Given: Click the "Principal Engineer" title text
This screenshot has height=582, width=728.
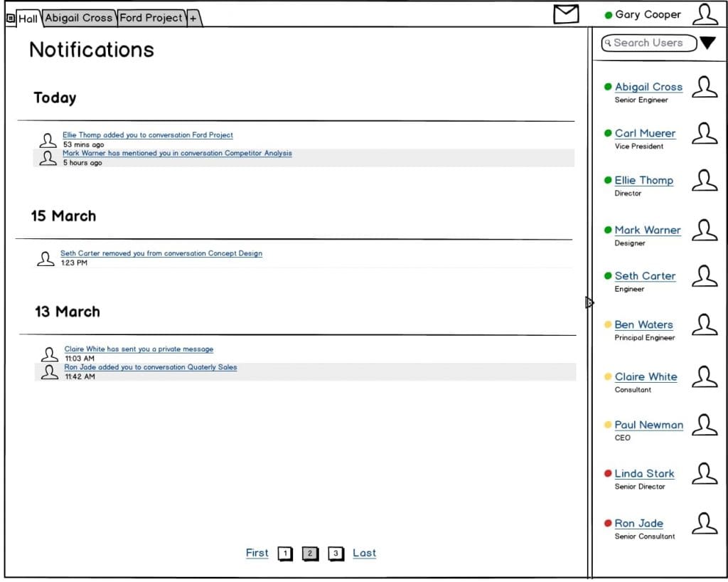Looking at the screenshot, I should 645,338.
